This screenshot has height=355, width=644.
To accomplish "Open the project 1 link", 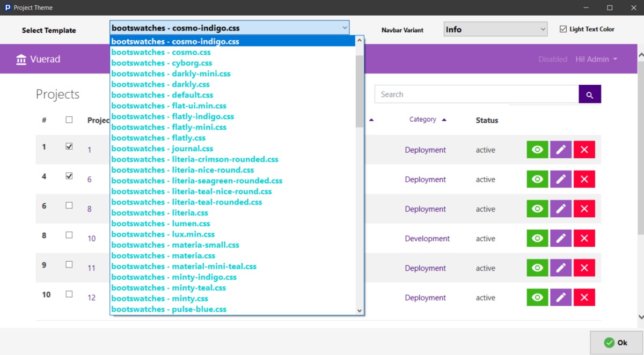I will (90, 150).
